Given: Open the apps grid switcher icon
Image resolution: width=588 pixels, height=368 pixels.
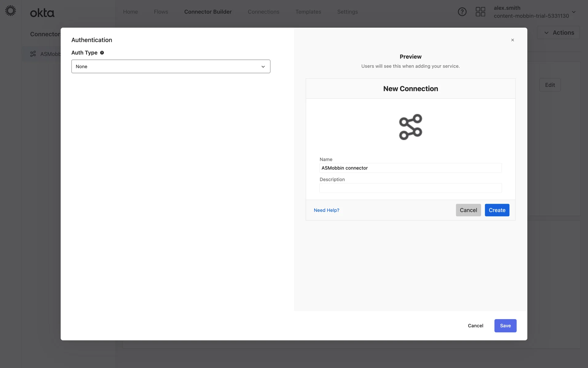Looking at the screenshot, I should [480, 12].
